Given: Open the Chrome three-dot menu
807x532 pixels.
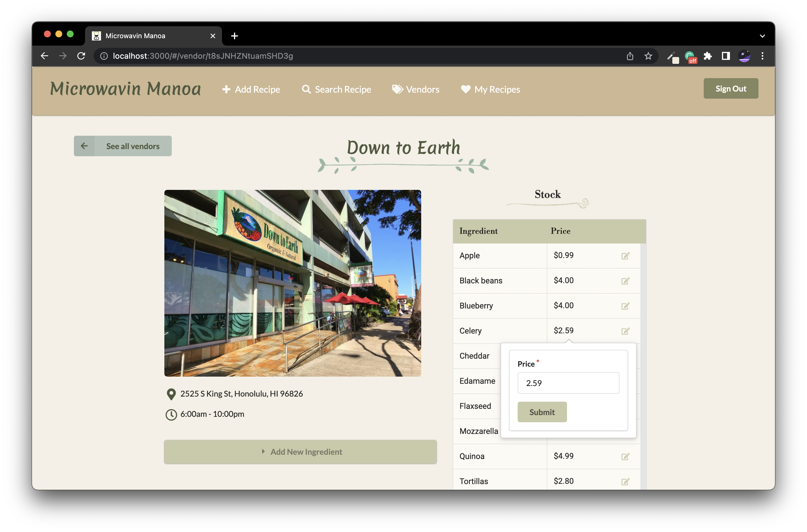Looking at the screenshot, I should (x=762, y=56).
